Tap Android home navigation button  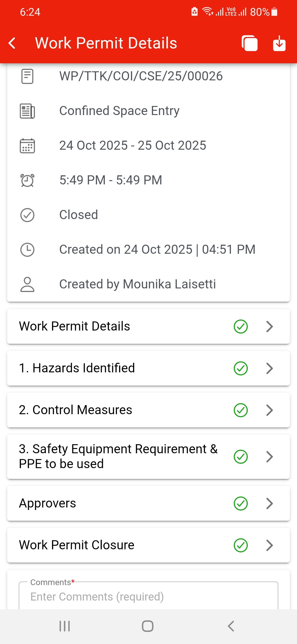click(x=148, y=626)
